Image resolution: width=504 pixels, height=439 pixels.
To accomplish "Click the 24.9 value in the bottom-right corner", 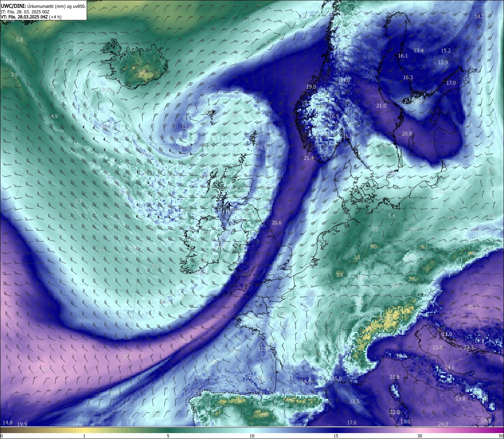I will click(x=486, y=420).
